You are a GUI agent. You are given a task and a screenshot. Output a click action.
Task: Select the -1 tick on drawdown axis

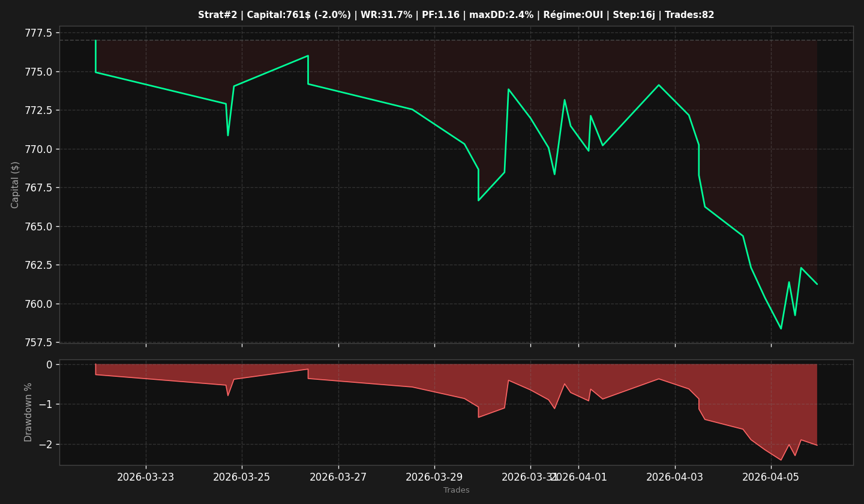46,404
